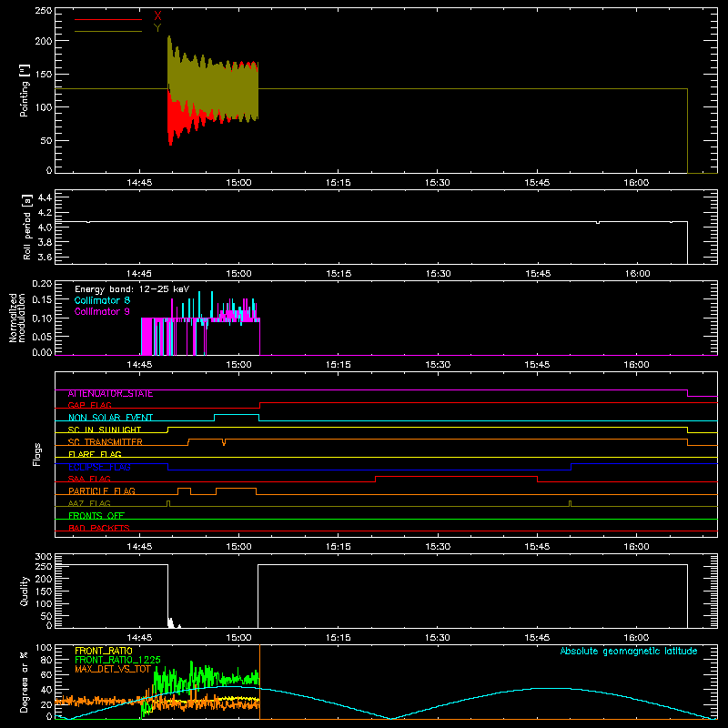728x728 pixels.
Task: Click the "Normalized modulation" axis title
Action: [17, 318]
